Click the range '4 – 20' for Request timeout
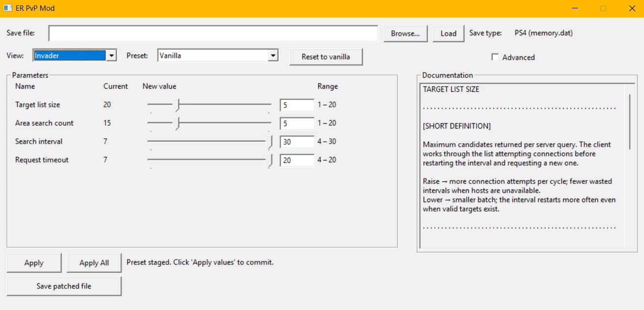The width and height of the screenshot is (644, 310). click(x=327, y=160)
